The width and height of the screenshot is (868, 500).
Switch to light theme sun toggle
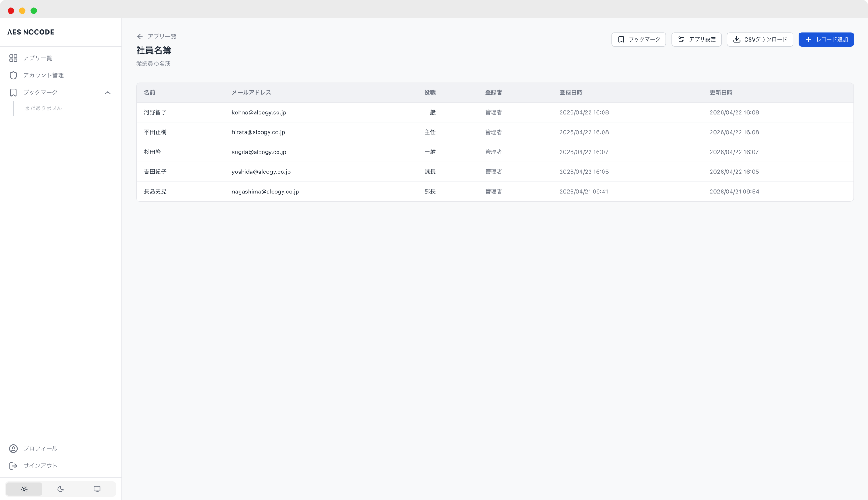24,489
